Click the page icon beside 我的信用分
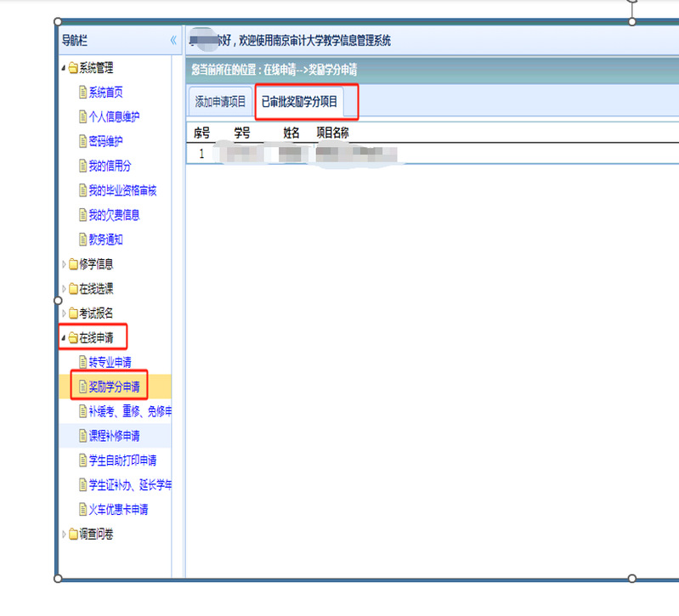 82,167
